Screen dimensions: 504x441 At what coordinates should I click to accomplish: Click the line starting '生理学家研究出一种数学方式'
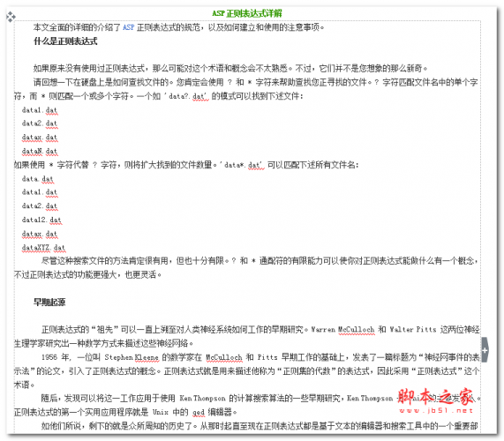103,343
